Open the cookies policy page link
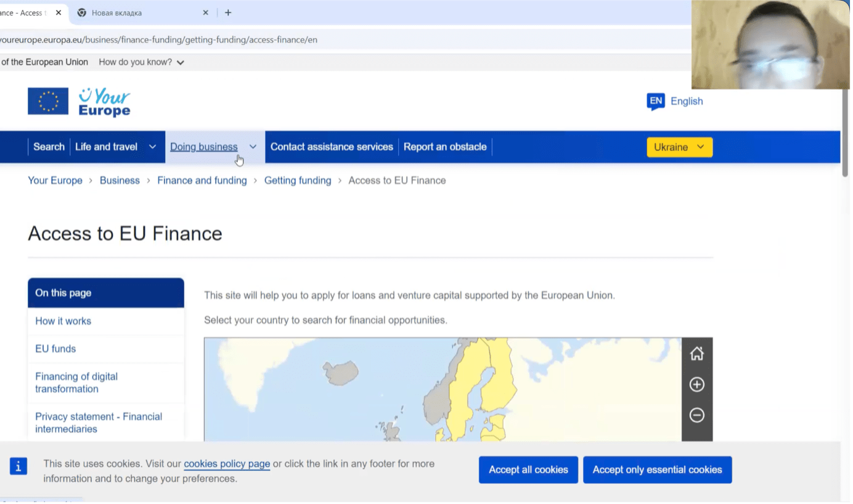This screenshot has height=504, width=853. [227, 464]
